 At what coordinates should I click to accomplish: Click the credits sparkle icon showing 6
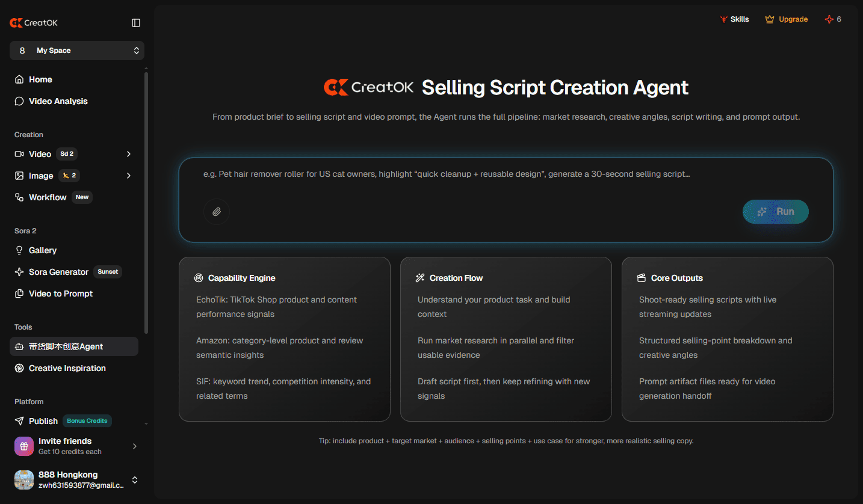click(x=829, y=19)
